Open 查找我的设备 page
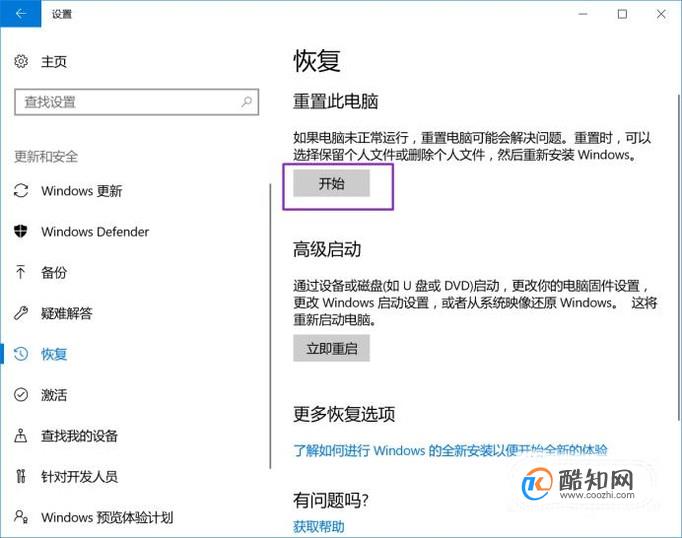Screen dimensions: 682x538 click(80, 436)
